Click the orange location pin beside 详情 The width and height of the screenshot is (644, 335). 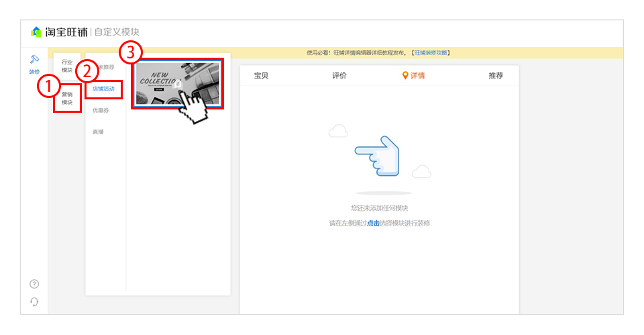tap(405, 75)
